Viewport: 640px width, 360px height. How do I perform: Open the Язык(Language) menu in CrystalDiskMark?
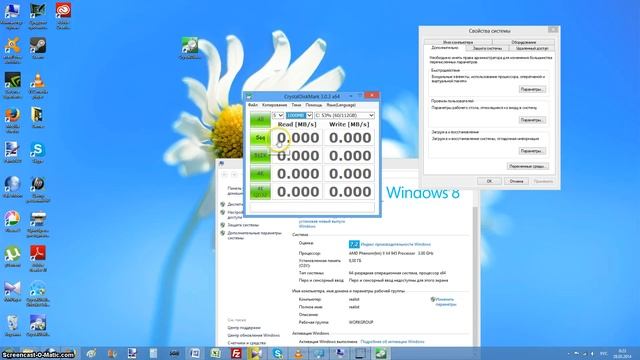click(341, 105)
